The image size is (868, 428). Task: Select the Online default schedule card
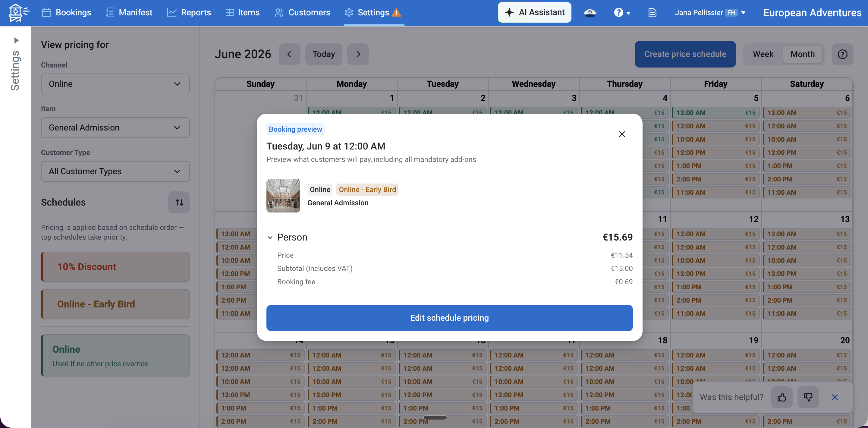[115, 355]
